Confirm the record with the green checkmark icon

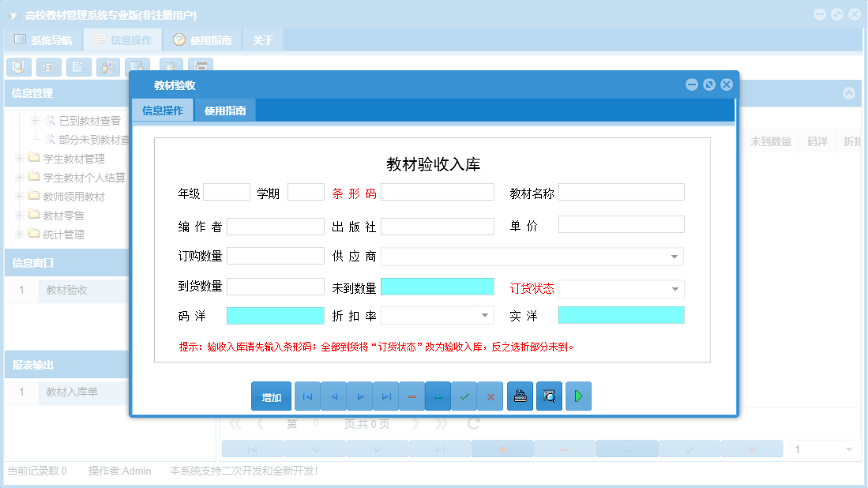(x=464, y=396)
